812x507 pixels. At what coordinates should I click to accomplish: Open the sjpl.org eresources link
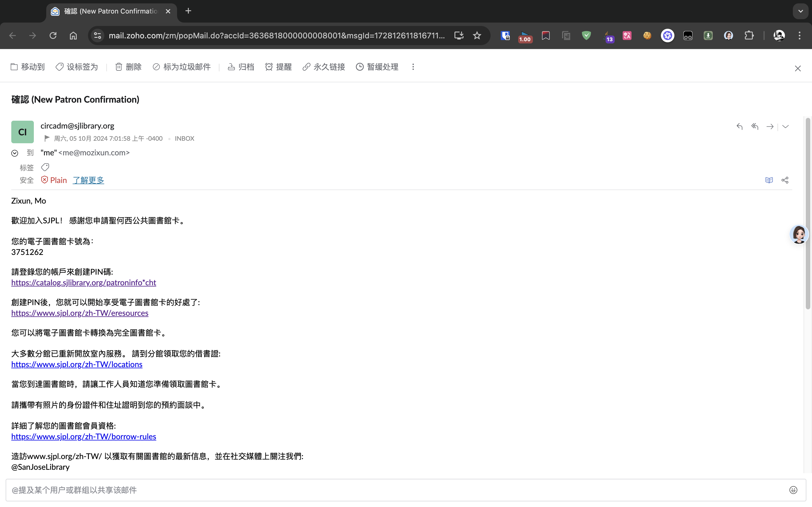[x=80, y=313]
